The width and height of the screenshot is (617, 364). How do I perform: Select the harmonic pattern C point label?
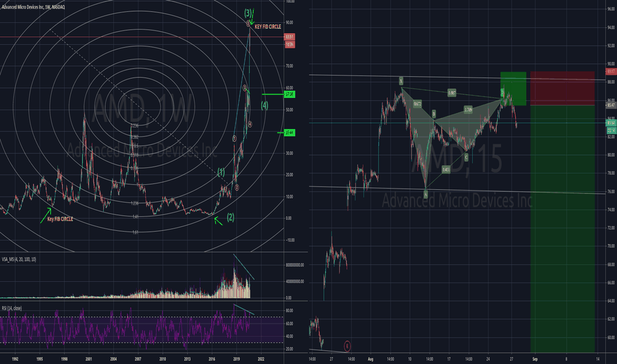click(466, 158)
